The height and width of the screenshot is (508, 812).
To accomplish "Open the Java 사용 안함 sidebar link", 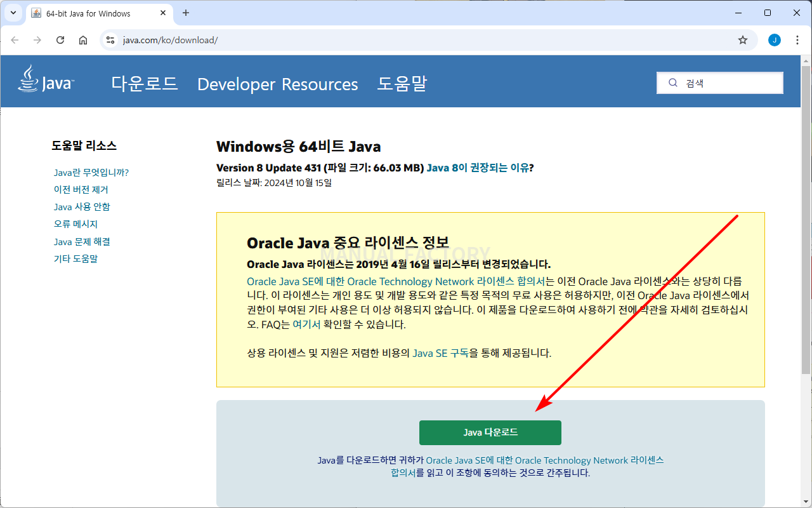I will (x=82, y=207).
